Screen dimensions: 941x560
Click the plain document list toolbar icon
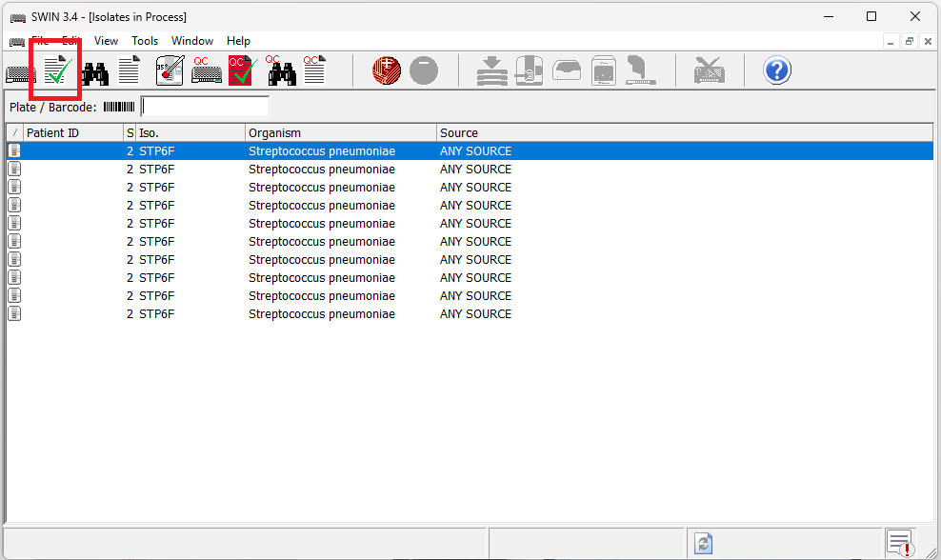coord(129,70)
